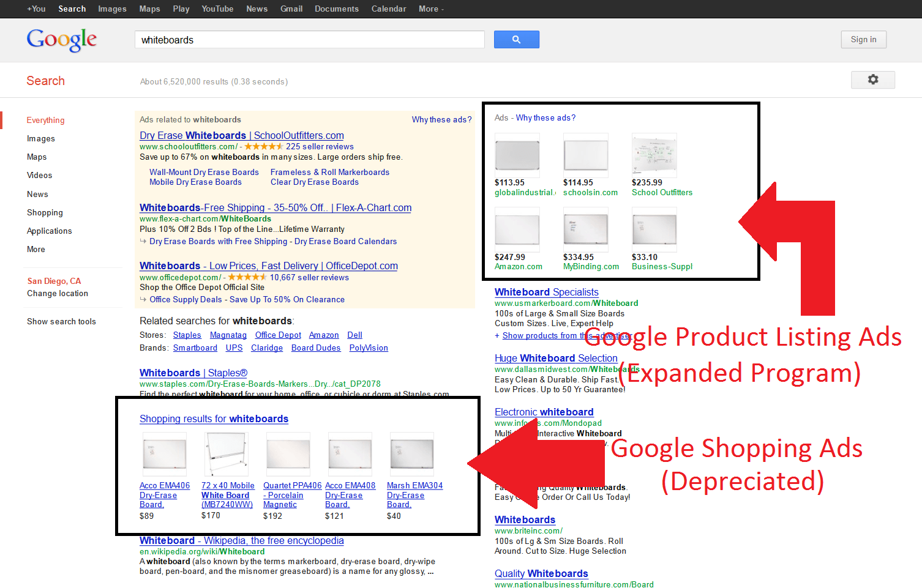
Task: Open Electronic whiteboard ad
Action: pos(544,412)
